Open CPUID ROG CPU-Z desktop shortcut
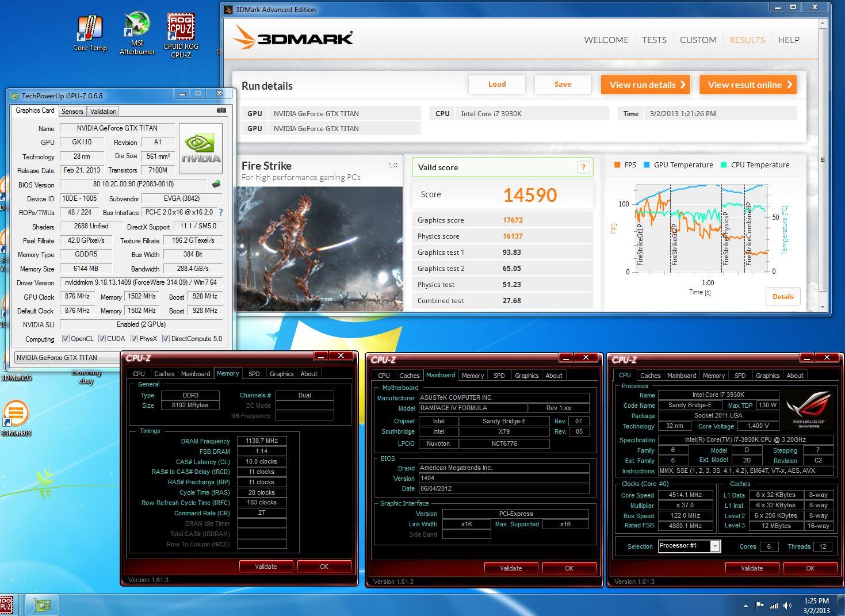 pos(181,36)
